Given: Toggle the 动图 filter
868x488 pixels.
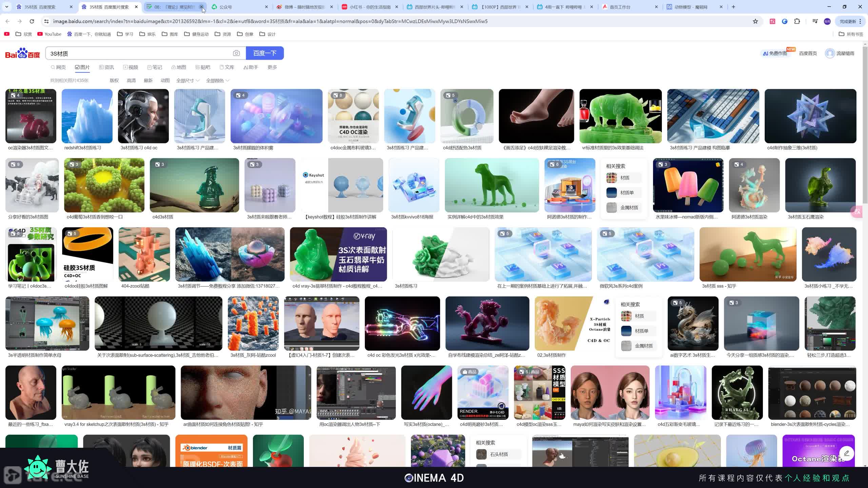Looking at the screenshot, I should [x=165, y=81].
